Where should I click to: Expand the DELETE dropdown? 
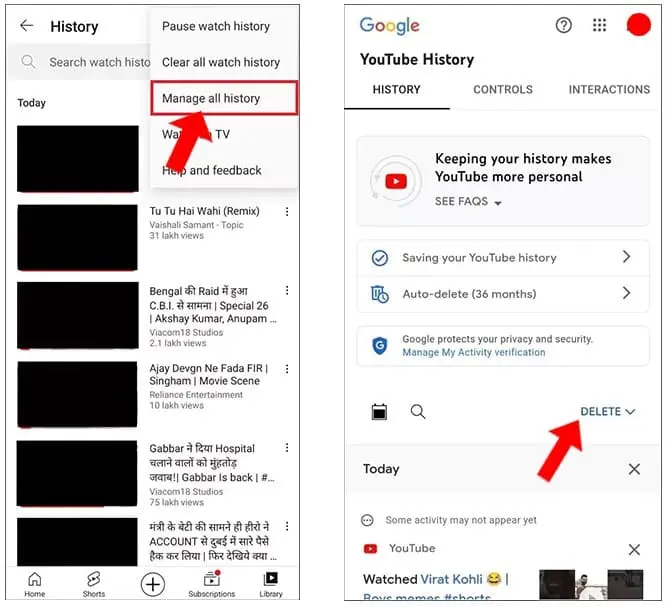(608, 412)
